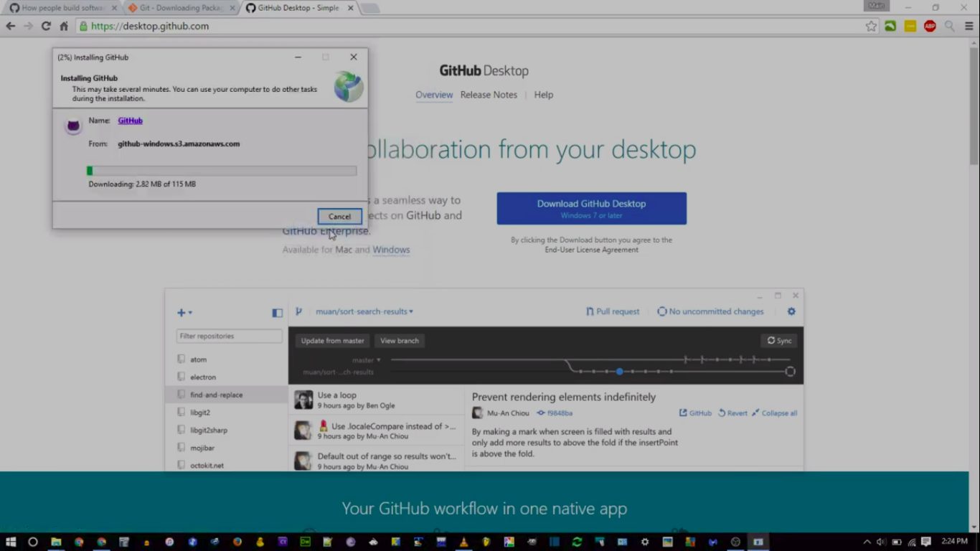
Task: Open the Use a loop commit
Action: 377,400
